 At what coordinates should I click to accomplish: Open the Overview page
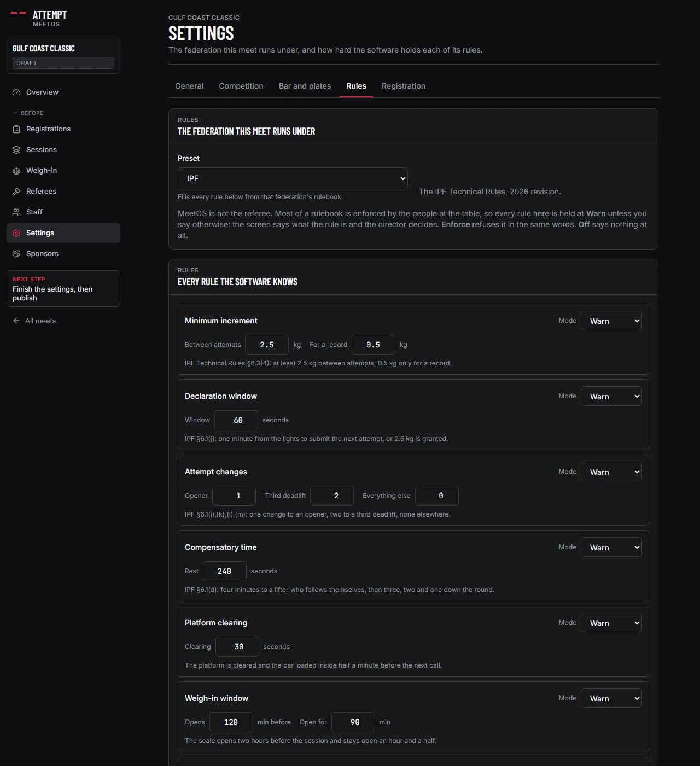tap(63, 92)
